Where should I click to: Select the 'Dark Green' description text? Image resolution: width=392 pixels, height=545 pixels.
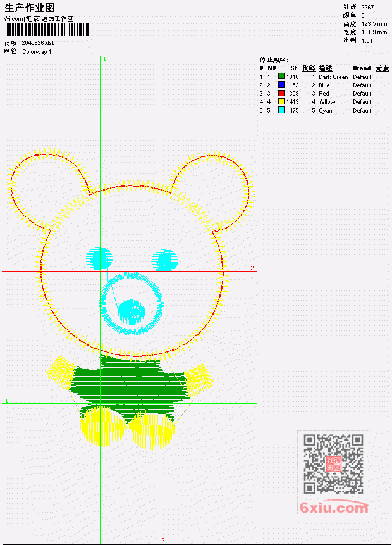coord(333,77)
